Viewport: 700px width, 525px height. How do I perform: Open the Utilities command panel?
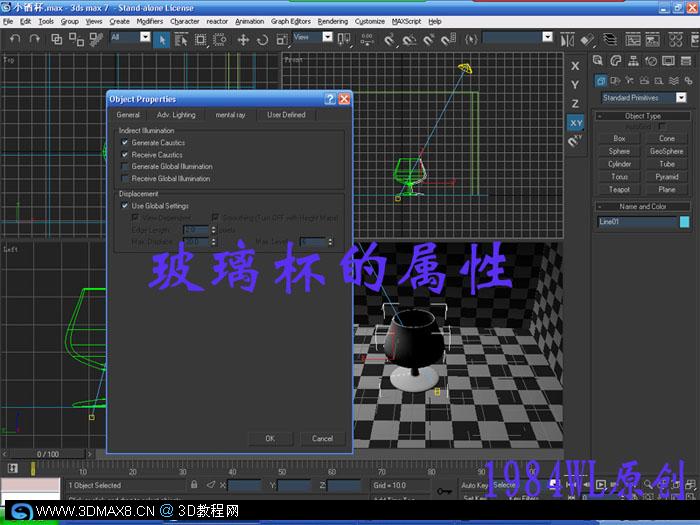click(686, 61)
